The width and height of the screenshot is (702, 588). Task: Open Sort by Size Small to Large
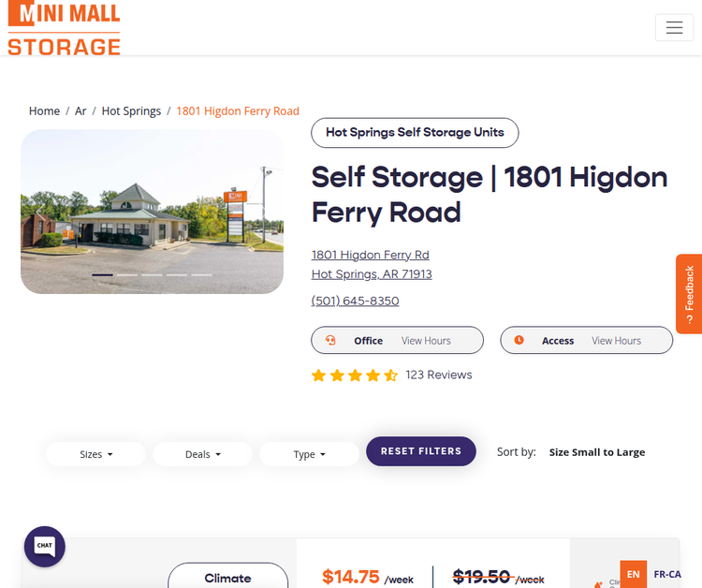click(x=596, y=452)
